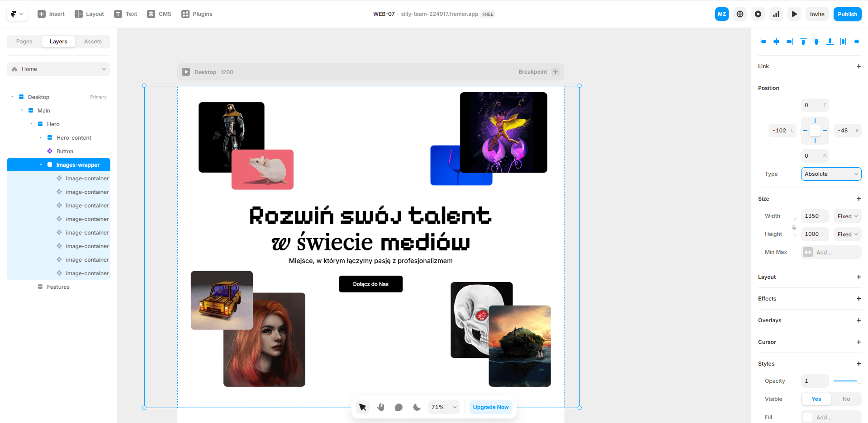Open the Insert panel

point(51,14)
